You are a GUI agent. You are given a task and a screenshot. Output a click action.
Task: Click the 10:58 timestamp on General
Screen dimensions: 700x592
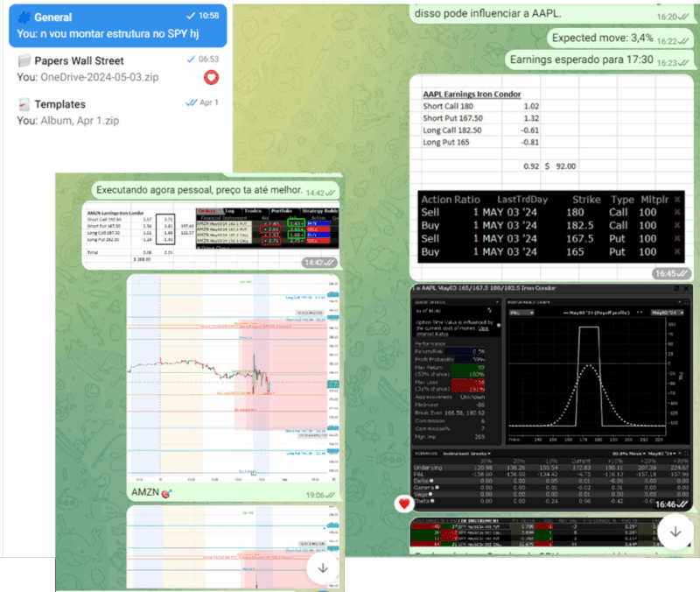point(208,16)
